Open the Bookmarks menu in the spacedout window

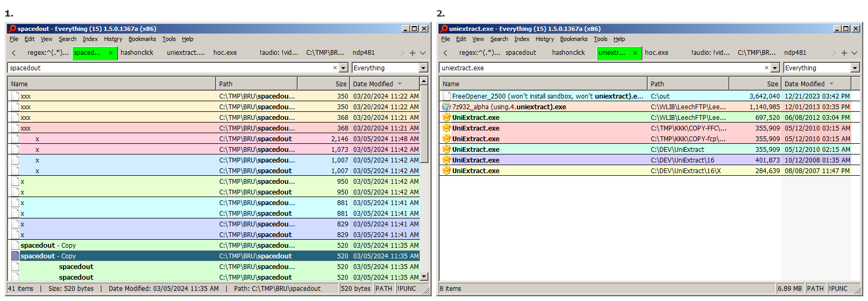[142, 39]
